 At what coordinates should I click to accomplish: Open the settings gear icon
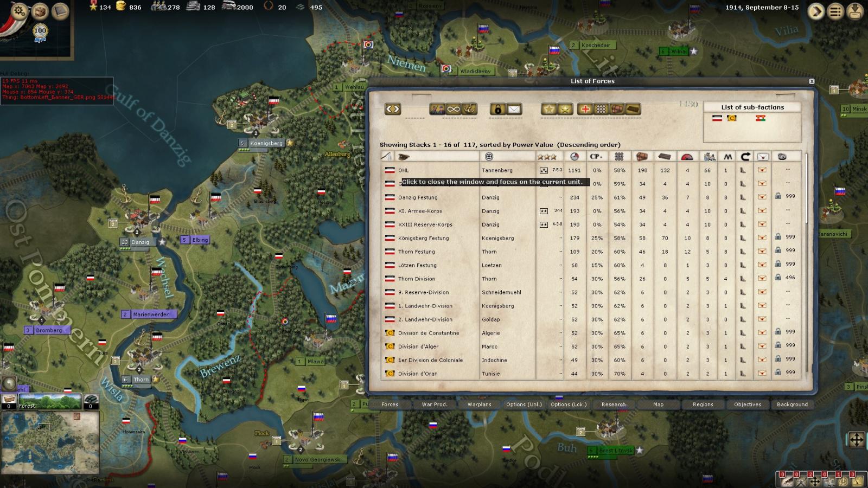click(x=19, y=10)
